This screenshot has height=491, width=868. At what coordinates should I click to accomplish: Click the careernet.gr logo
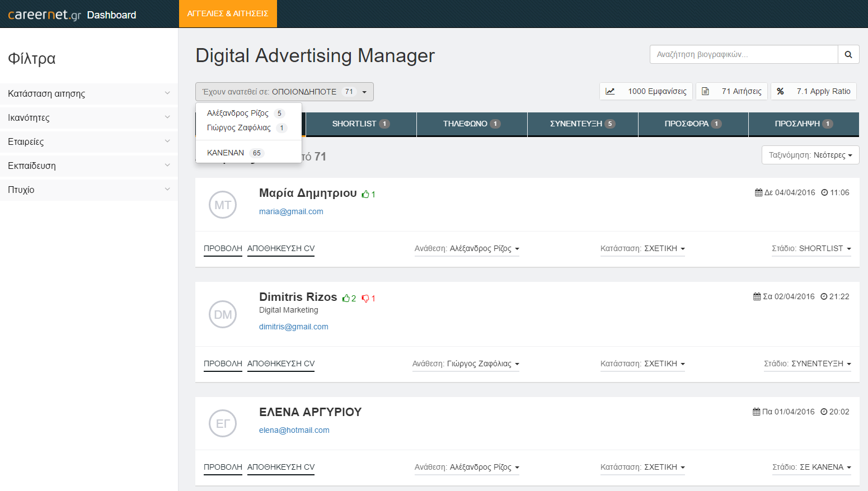tap(44, 15)
